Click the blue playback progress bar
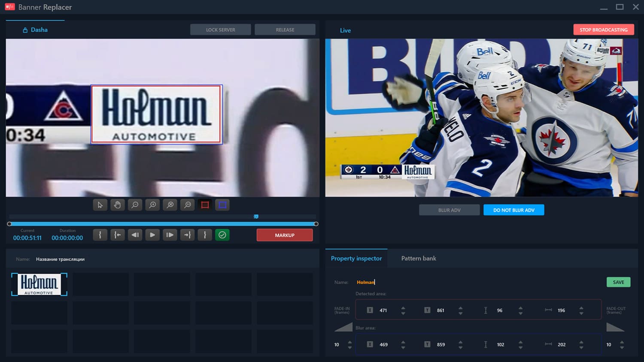 (163, 224)
